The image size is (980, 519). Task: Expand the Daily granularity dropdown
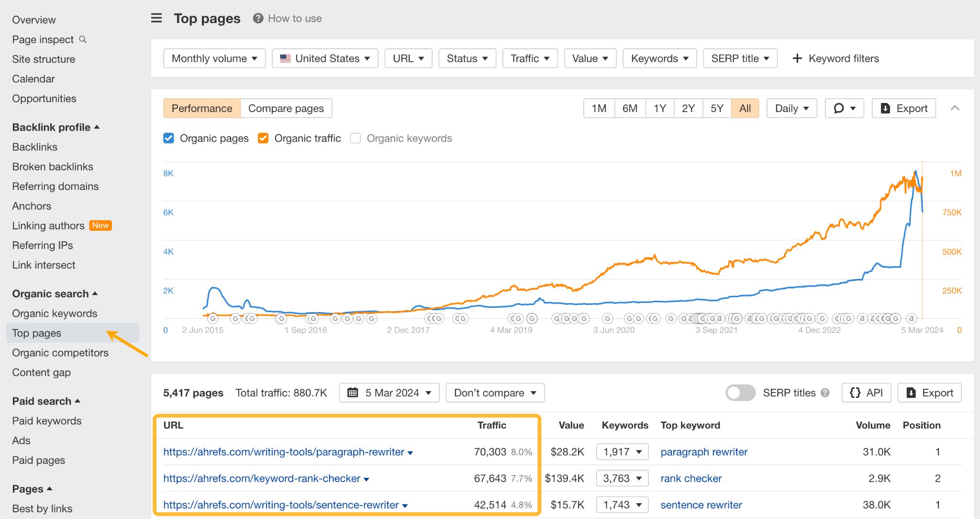point(791,108)
